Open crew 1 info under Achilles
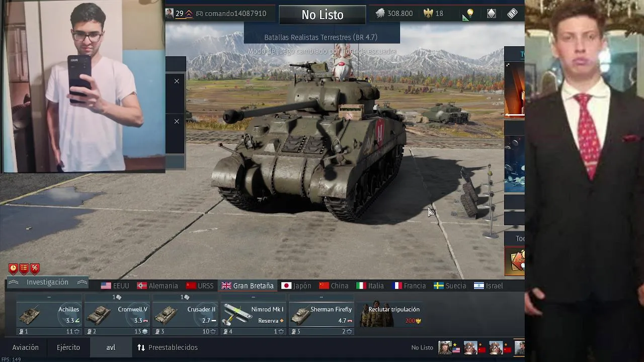Screen dimensions: 644x362 point(24,331)
